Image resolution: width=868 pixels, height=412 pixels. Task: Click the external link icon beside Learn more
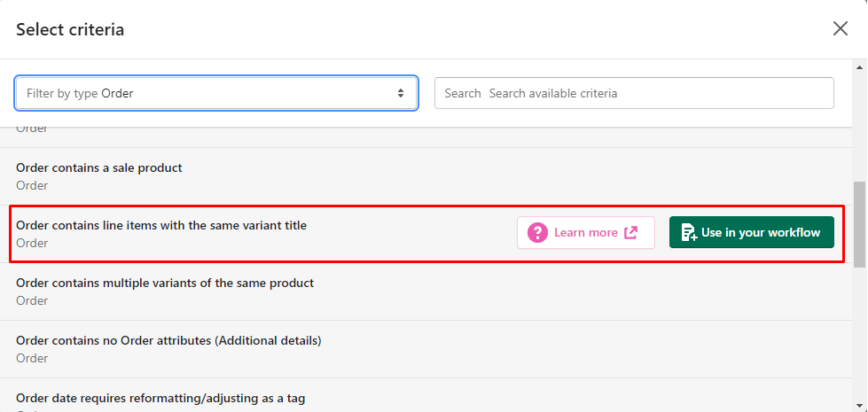pyautogui.click(x=630, y=233)
